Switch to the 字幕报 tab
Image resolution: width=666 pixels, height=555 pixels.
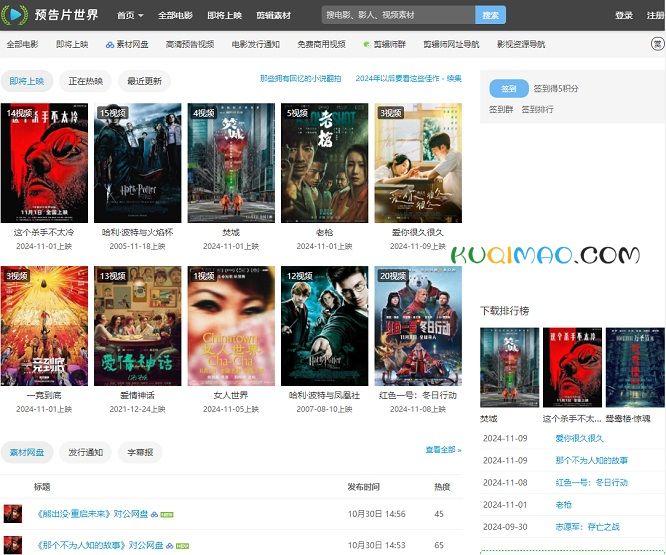(140, 452)
